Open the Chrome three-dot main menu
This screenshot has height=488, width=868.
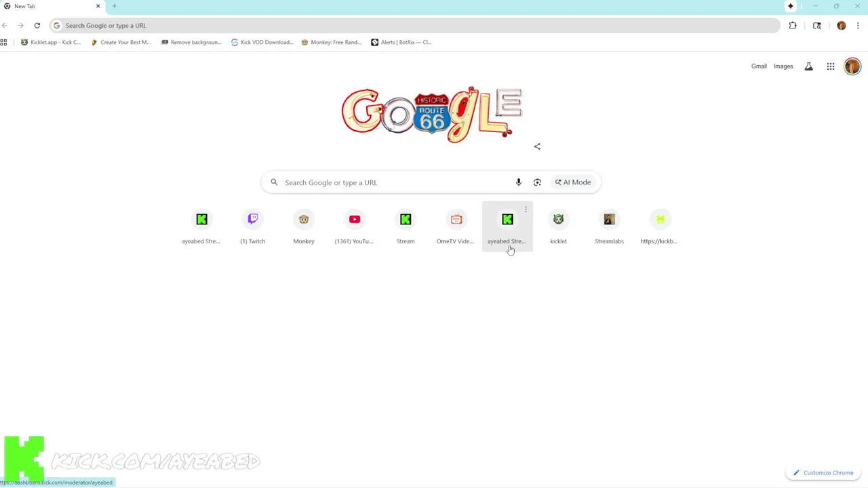pyautogui.click(x=858, y=26)
